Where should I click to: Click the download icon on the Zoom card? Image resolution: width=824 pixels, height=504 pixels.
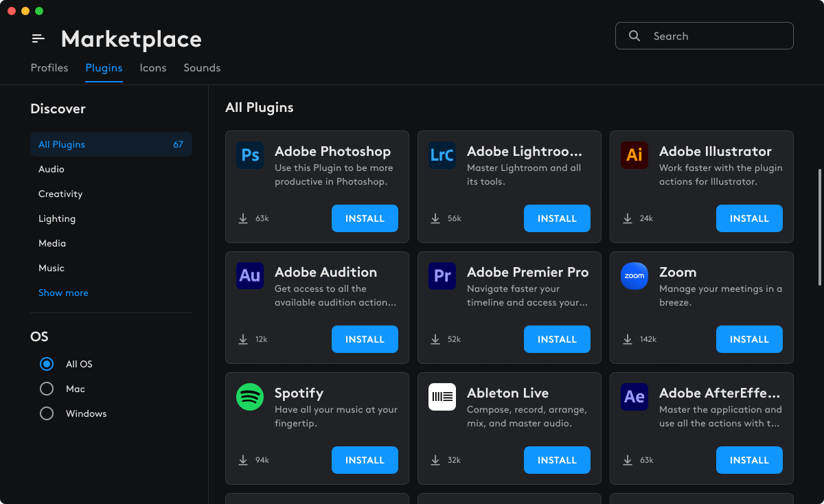click(628, 339)
